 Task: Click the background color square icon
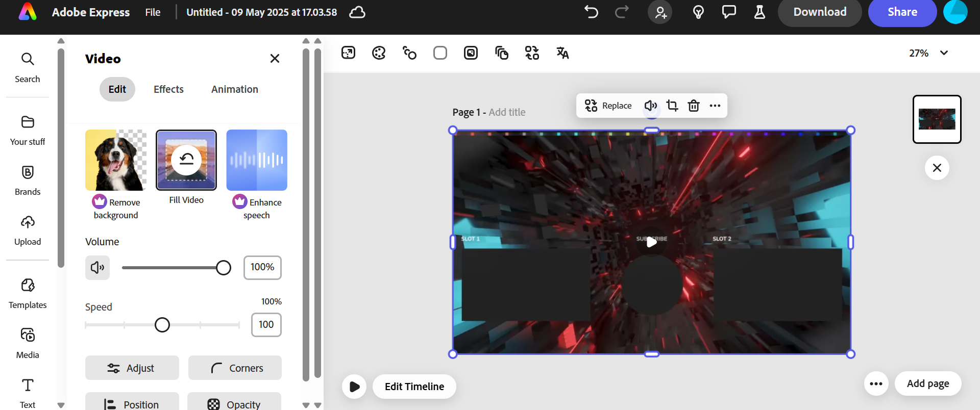(440, 53)
